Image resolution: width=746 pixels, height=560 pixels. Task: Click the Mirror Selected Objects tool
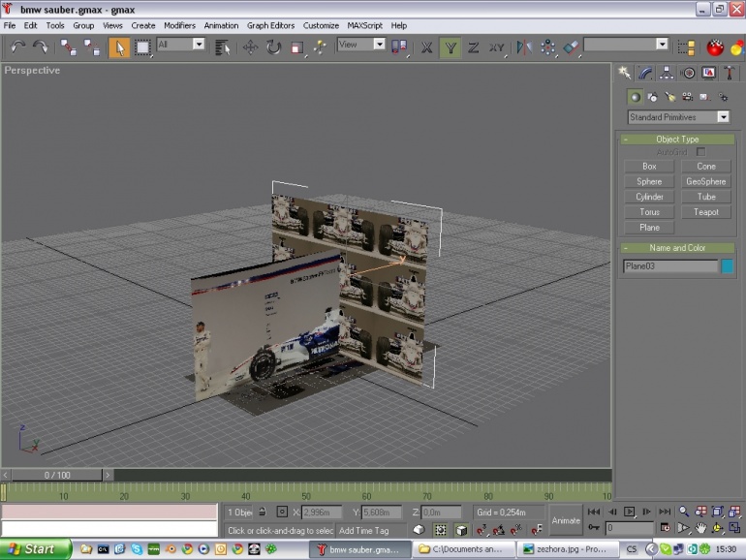pyautogui.click(x=524, y=47)
